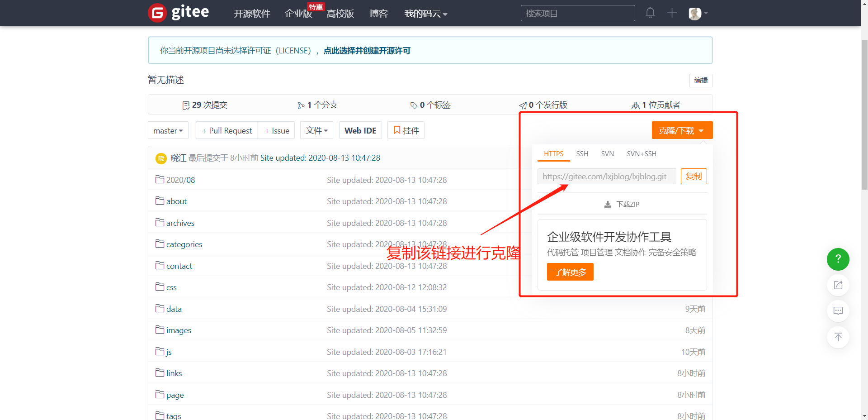This screenshot has width=868, height=420.
Task: Open the notifications bell icon
Action: coord(650,13)
